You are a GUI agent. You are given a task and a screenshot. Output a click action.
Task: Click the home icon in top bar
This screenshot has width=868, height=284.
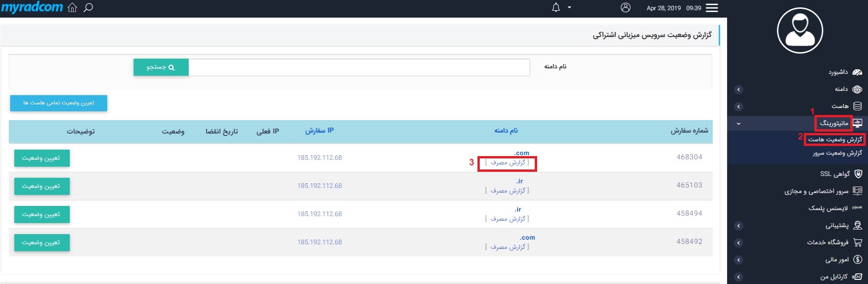pyautogui.click(x=72, y=8)
